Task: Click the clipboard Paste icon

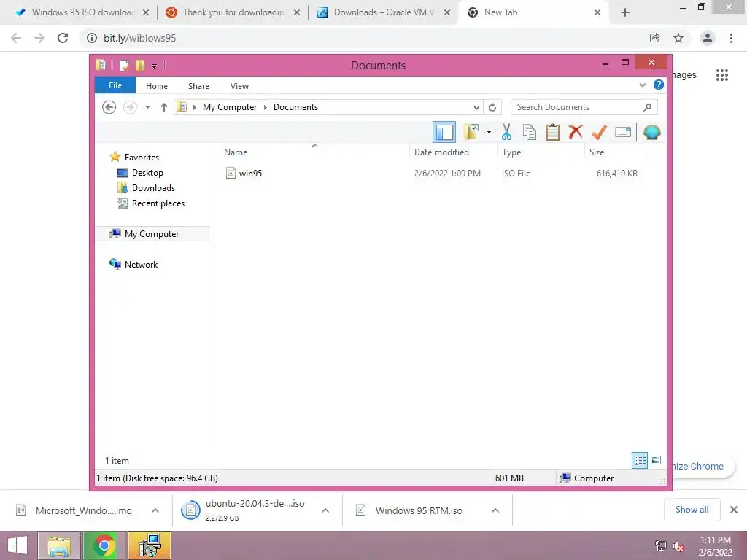Action: tap(553, 132)
